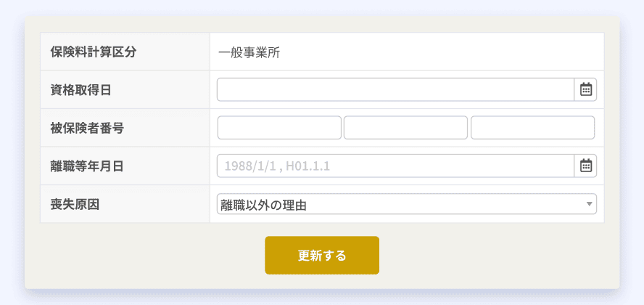Open the 喪失原因 dropdown showing 離職以外の理由
The height and width of the screenshot is (305, 644).
407,204
